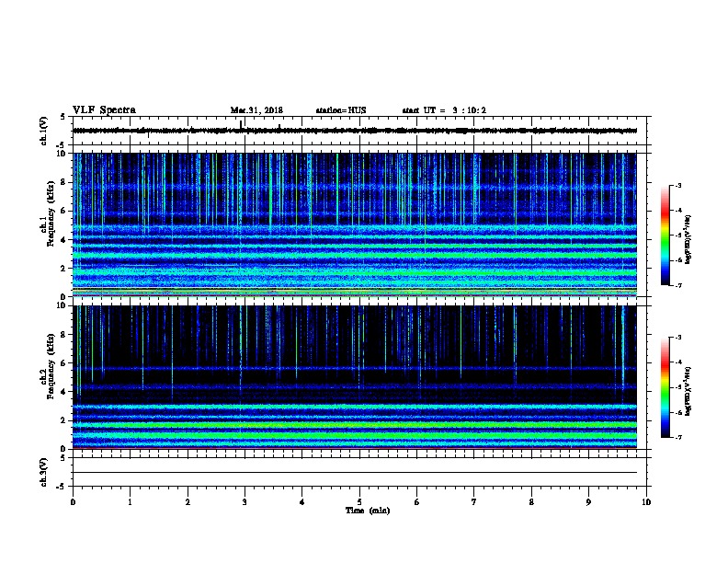The image size is (728, 563).
Task: Click the "-3" label on ch.2 color bar
Action: point(678,338)
